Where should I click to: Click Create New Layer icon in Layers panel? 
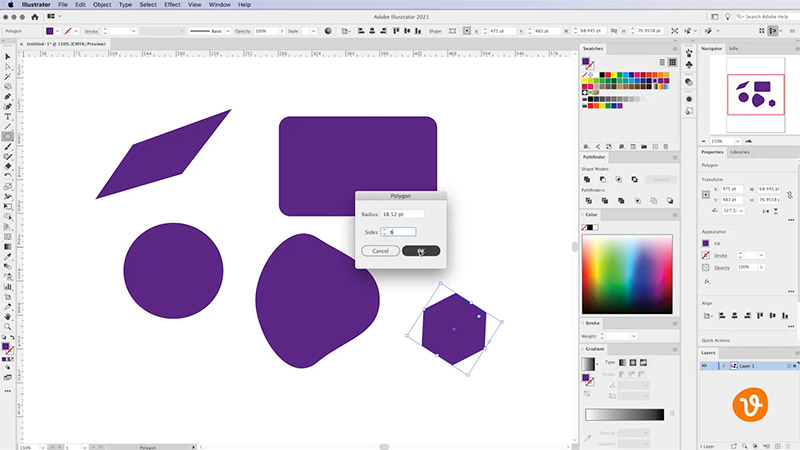(x=777, y=446)
